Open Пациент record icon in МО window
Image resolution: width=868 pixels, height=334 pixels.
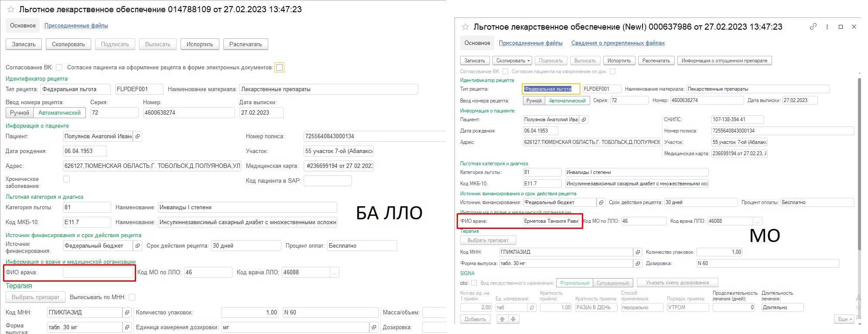coord(584,119)
